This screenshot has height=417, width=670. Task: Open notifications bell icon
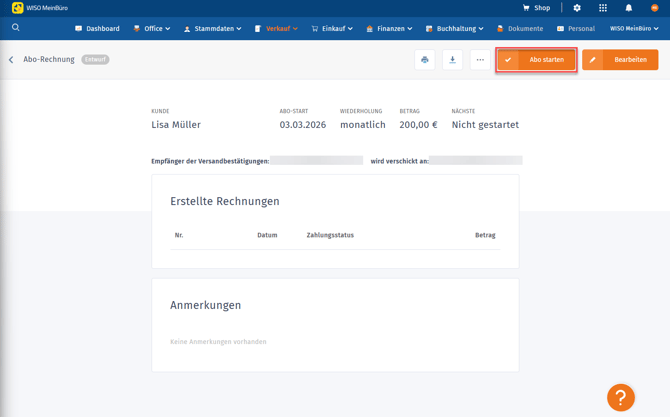point(629,8)
